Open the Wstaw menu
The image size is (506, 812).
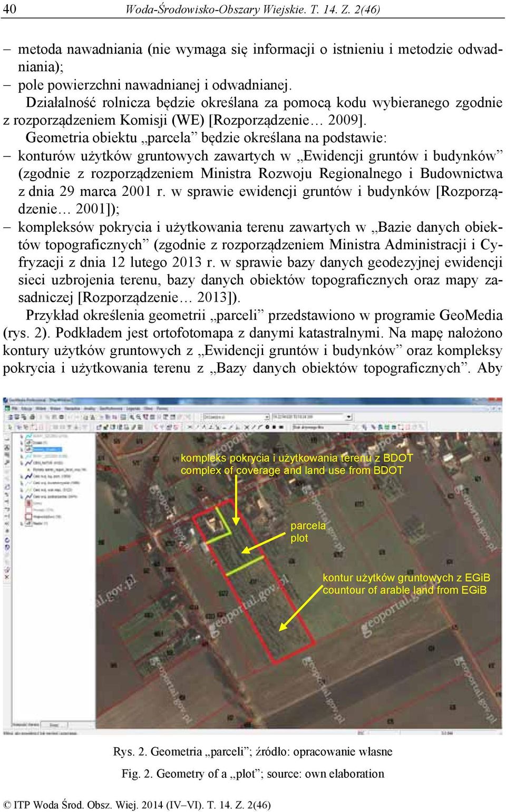(x=55, y=409)
